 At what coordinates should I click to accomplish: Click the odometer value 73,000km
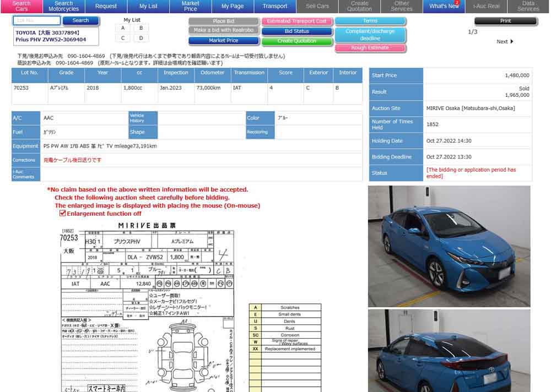(208, 88)
